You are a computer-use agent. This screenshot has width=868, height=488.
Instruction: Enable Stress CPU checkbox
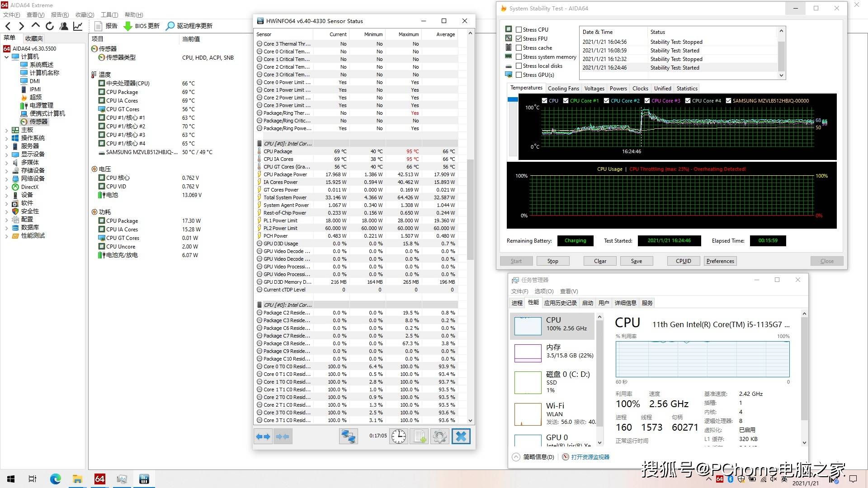click(x=519, y=30)
